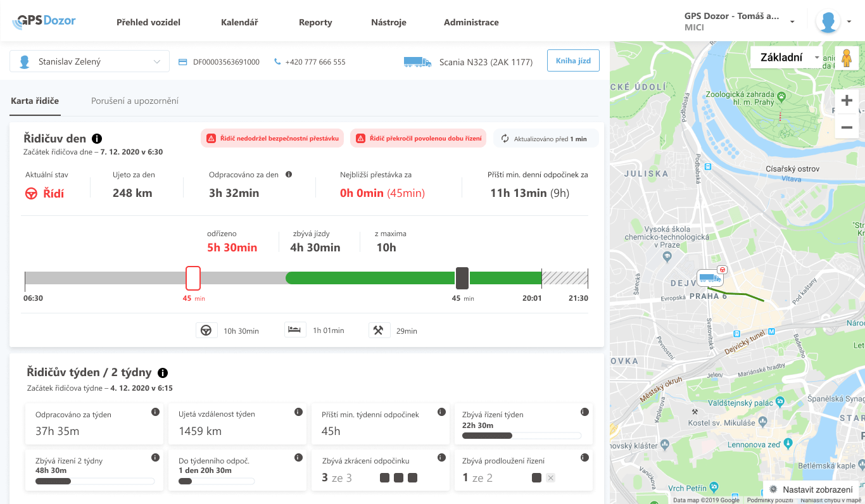Open the Stanislav Zelený driver dropdown

pos(89,61)
